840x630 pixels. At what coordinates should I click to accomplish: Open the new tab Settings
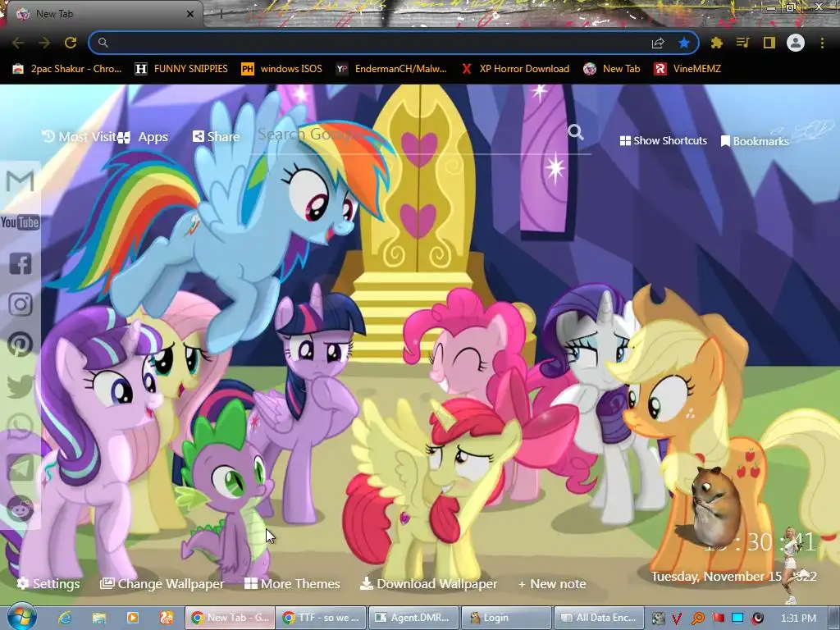pyautogui.click(x=48, y=583)
